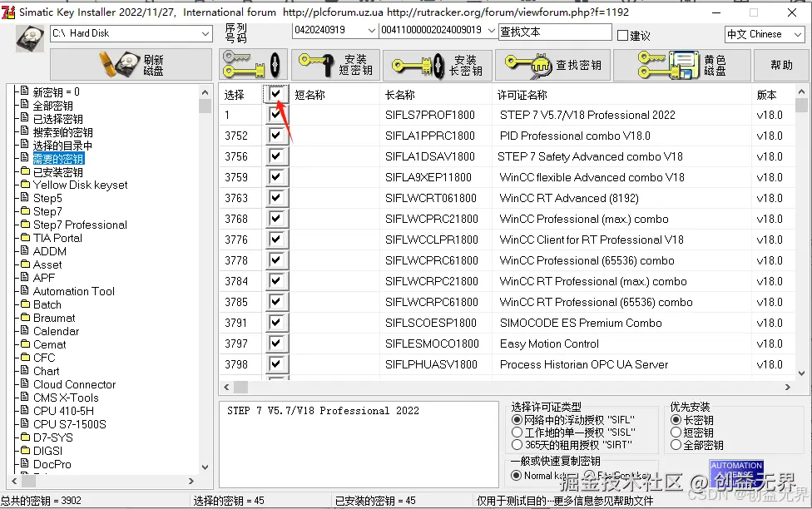Click the key table vertical scroll down arrow
The width and height of the screenshot is (812, 509).
tap(802, 373)
